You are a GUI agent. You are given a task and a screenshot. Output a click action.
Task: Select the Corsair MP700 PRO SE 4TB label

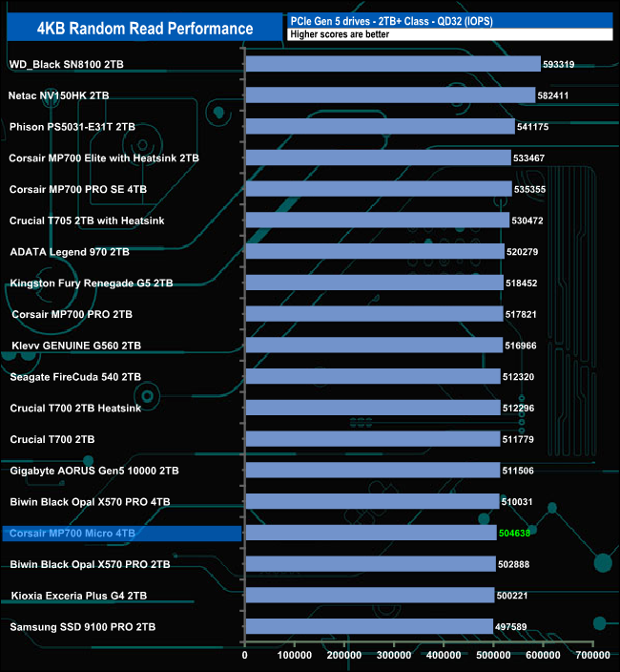pyautogui.click(x=78, y=189)
